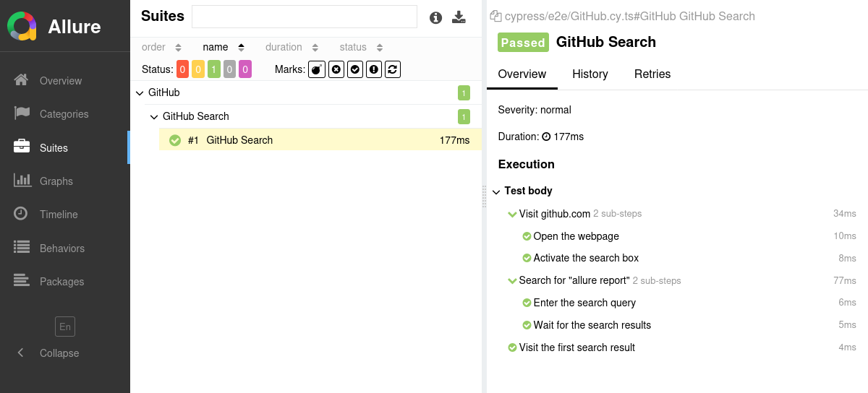Toggle the retries mark filter
This screenshot has width=868, height=393.
[x=393, y=69]
